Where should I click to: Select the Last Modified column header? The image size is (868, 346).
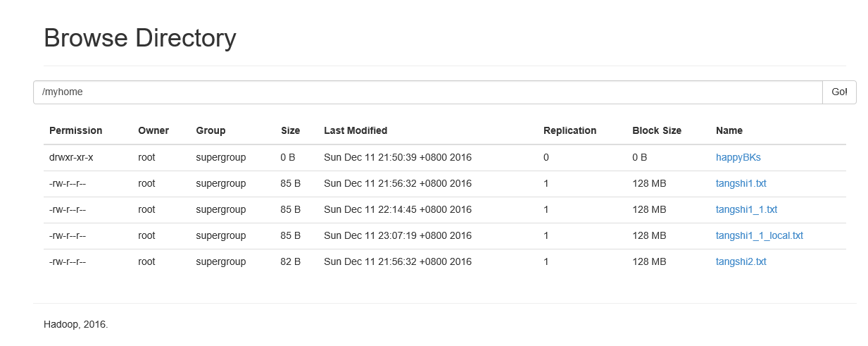coord(356,130)
